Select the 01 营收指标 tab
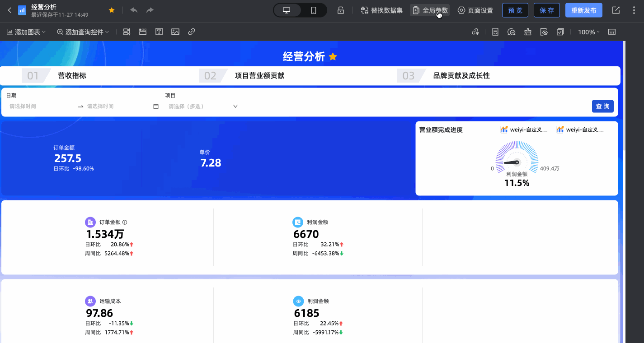The height and width of the screenshot is (343, 644). (54, 76)
